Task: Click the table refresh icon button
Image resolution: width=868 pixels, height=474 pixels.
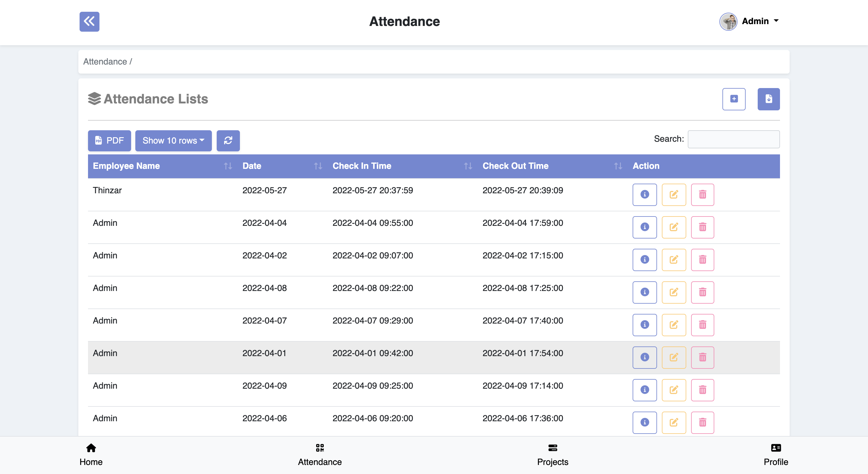Action: 228,141
